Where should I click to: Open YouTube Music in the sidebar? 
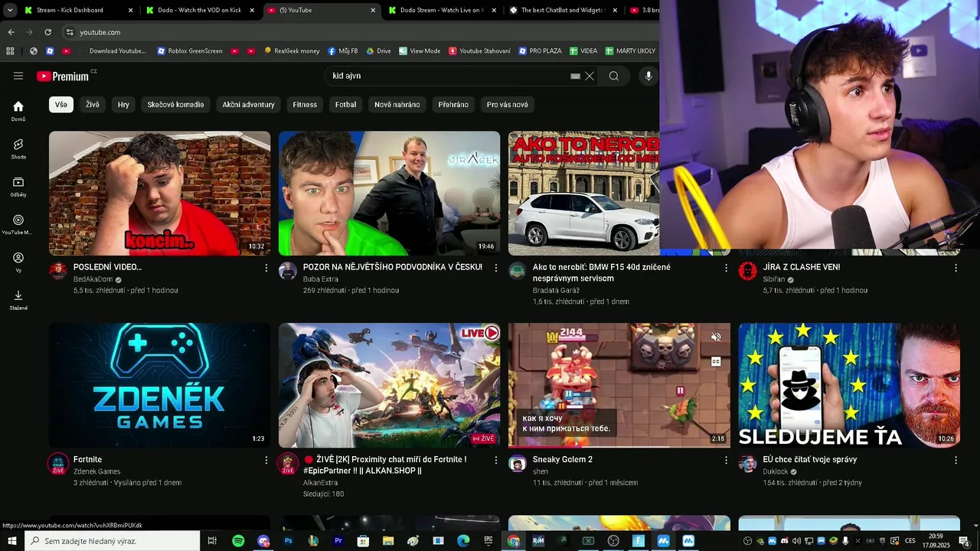click(18, 224)
